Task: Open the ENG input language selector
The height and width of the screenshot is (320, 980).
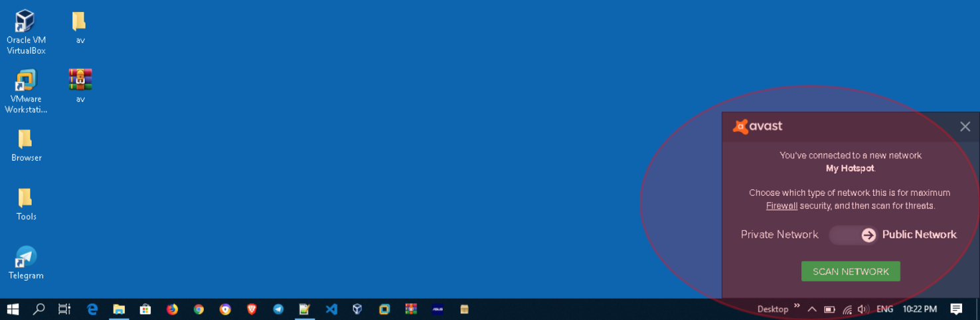Action: tap(884, 309)
